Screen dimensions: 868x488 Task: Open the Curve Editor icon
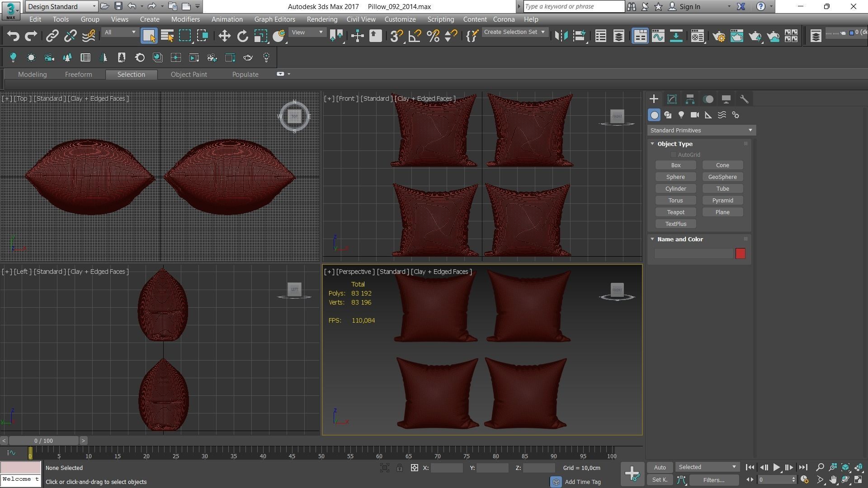tap(658, 36)
